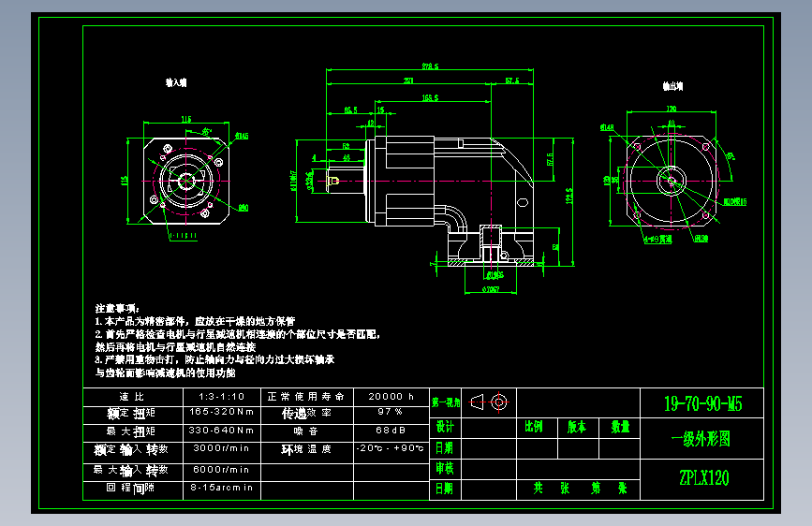
Task: Select the 注意事项 notes heading
Action: [x=118, y=309]
